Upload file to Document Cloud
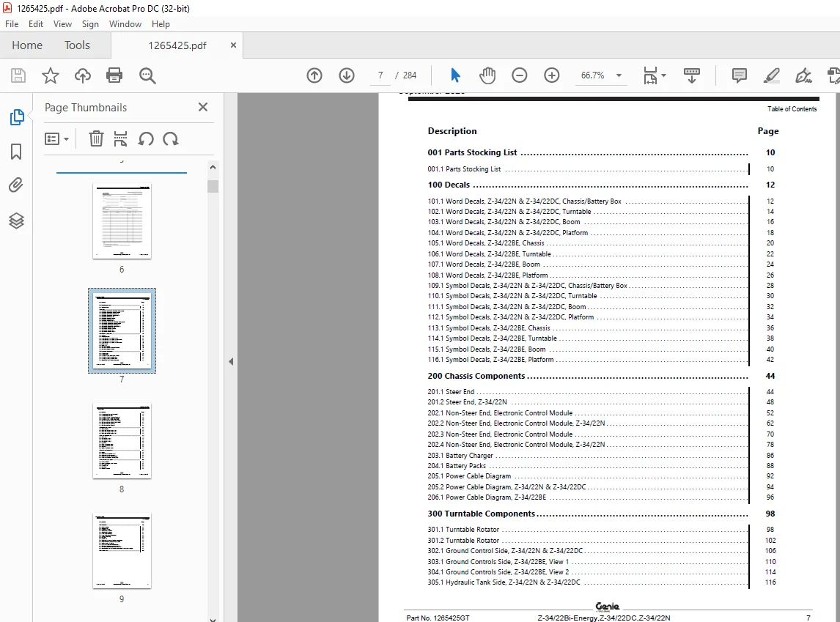The image size is (840, 622). click(x=83, y=75)
